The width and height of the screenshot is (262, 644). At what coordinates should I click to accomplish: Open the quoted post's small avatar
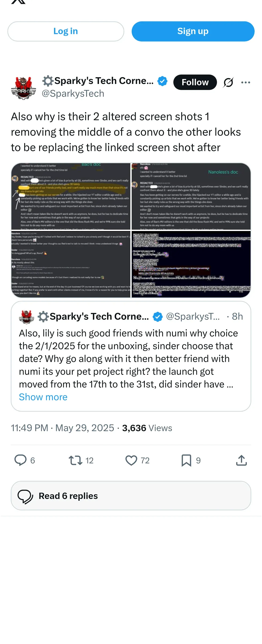[26, 317]
